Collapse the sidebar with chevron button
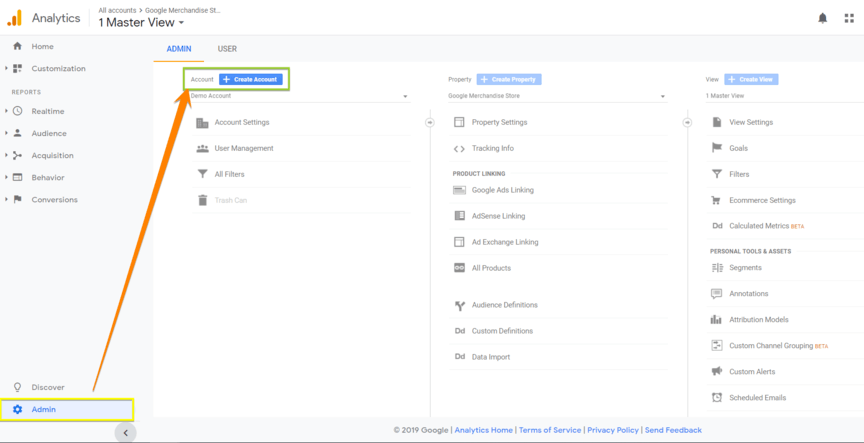The width and height of the screenshot is (864, 443). [x=126, y=433]
